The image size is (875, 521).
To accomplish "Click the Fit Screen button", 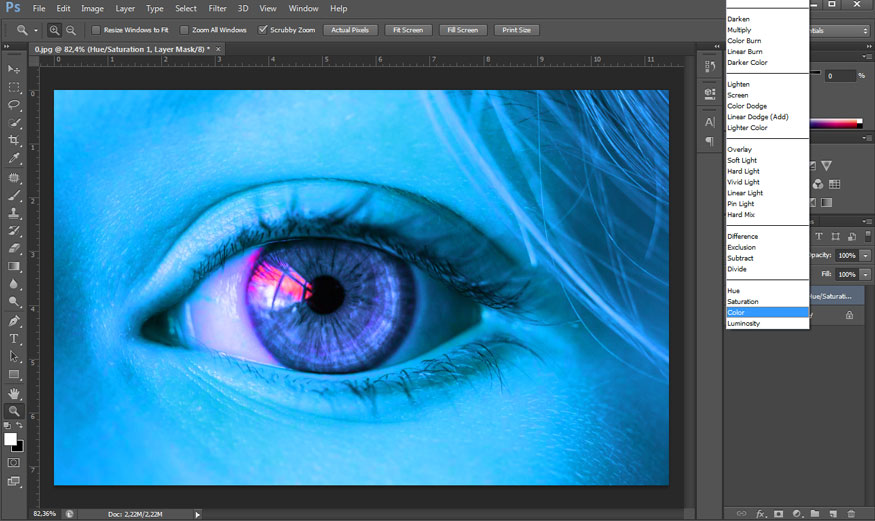I will [408, 30].
